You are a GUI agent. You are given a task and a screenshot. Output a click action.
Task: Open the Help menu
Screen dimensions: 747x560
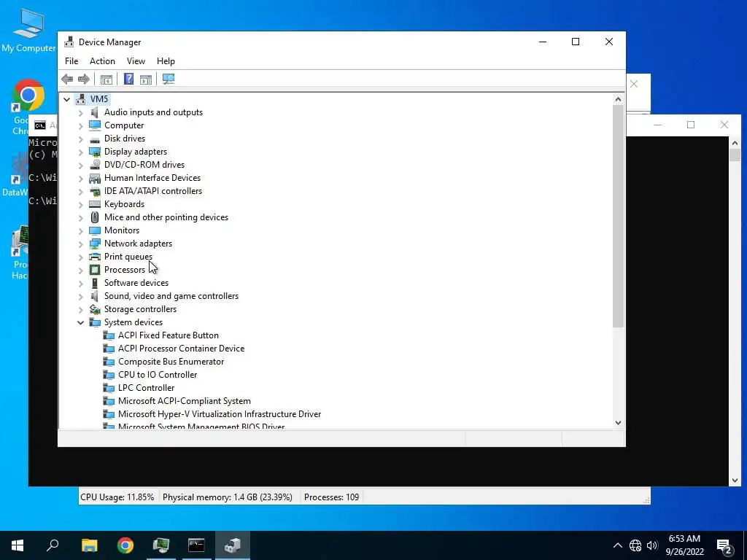coord(166,61)
